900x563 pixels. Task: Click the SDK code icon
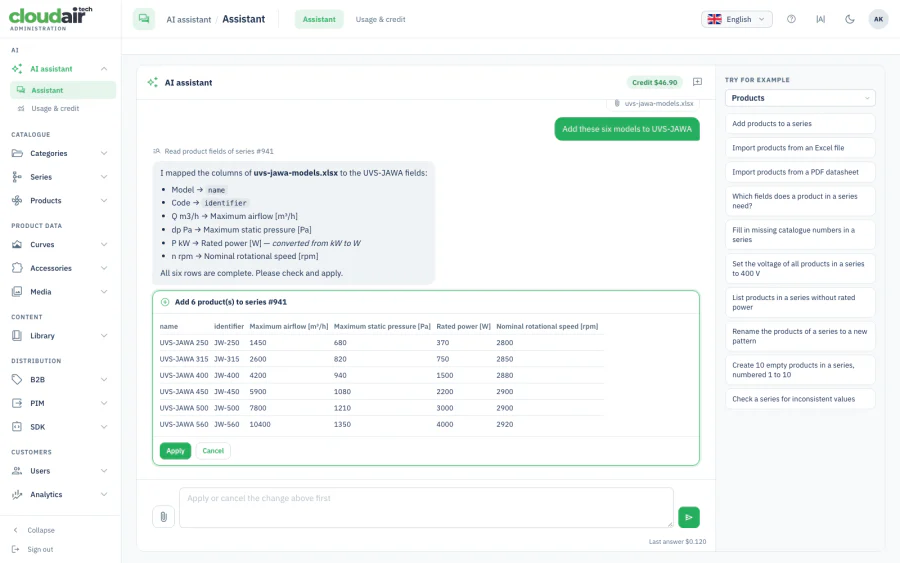pos(17,426)
